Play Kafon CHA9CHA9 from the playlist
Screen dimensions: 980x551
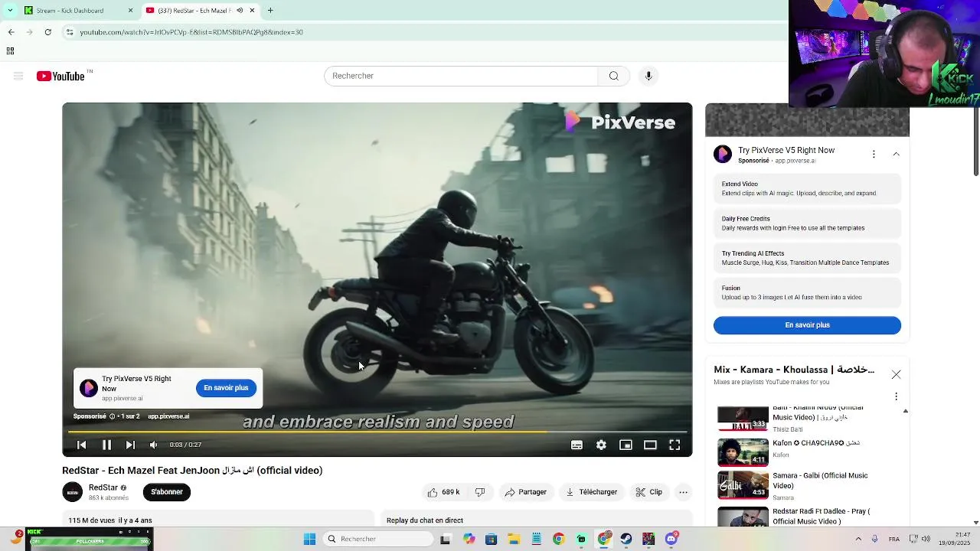pos(807,452)
